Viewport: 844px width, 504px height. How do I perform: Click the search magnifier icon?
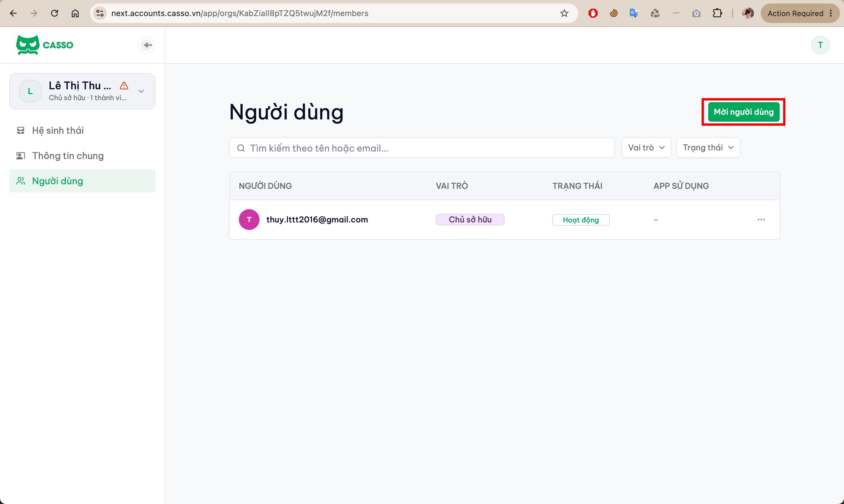241,148
